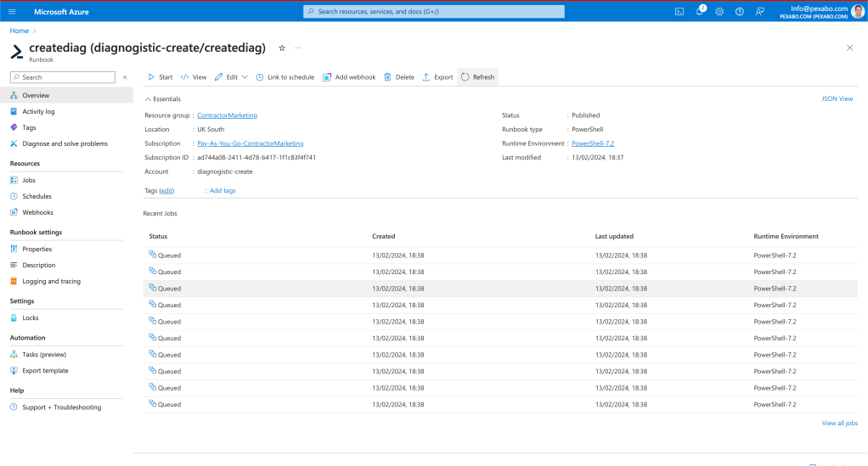
Task: Open Pay-As-You-Go-ContractorMarketing subscription link
Action: tap(251, 144)
